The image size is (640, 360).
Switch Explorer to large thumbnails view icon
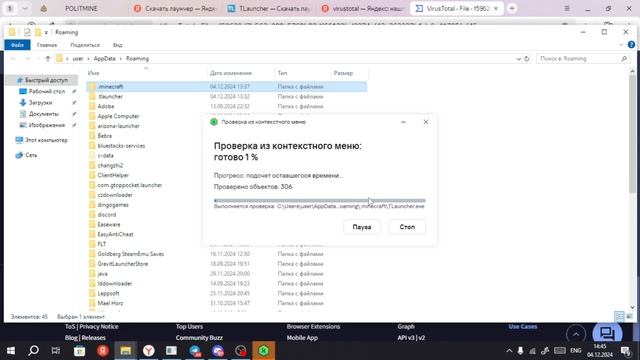coord(629,316)
